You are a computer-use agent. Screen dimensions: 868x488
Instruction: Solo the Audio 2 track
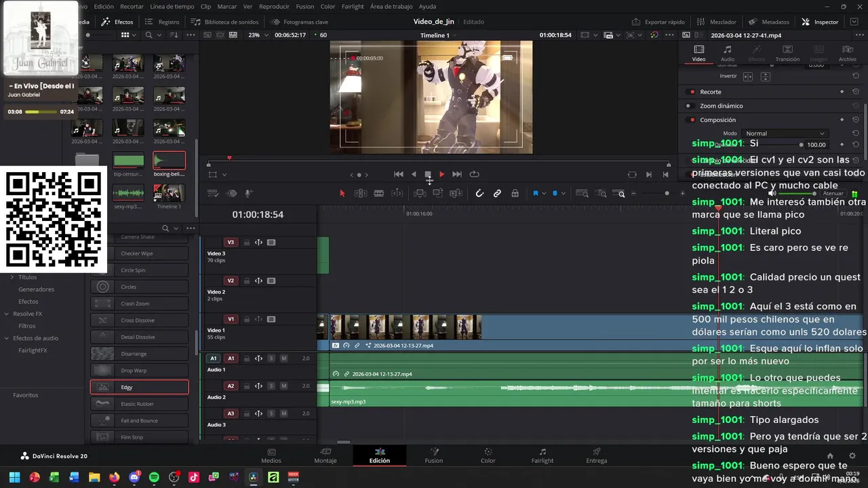click(271, 386)
